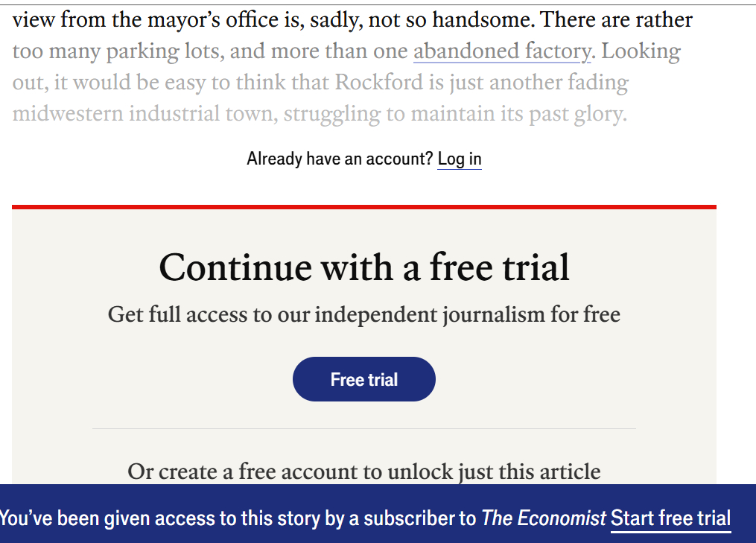Open the "abandoned factory" article link
Viewport: 756px width, 543px height.
pos(501,51)
